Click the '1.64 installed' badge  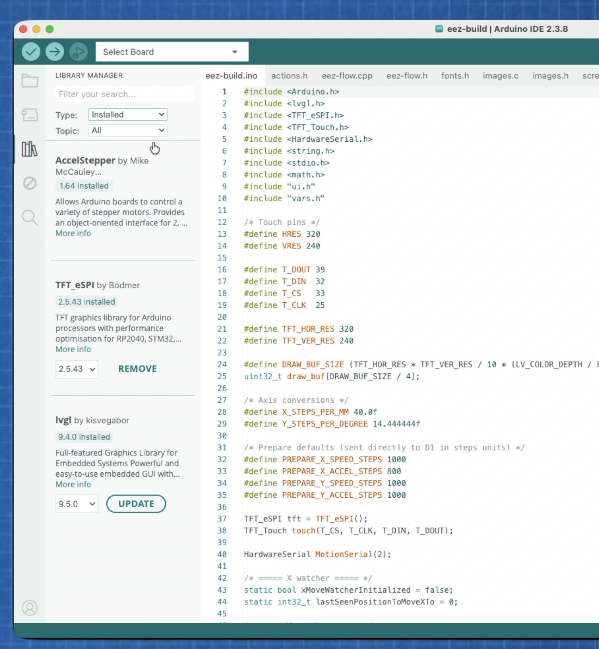click(84, 186)
